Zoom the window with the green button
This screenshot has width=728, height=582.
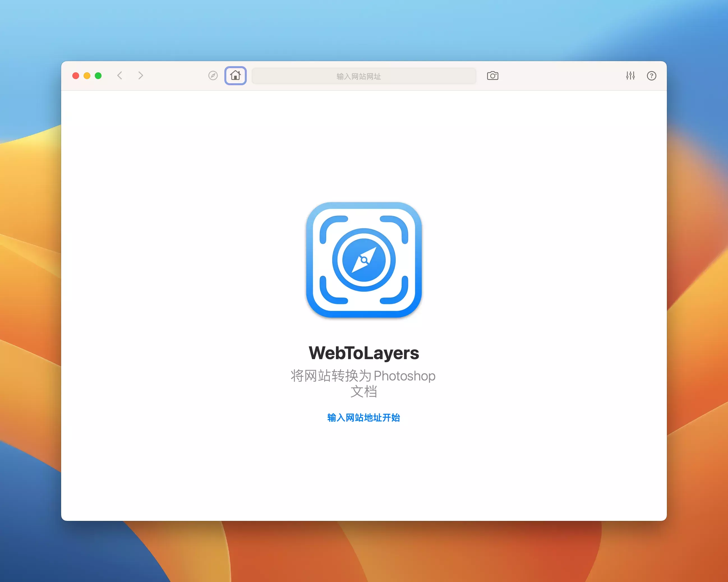[98, 76]
